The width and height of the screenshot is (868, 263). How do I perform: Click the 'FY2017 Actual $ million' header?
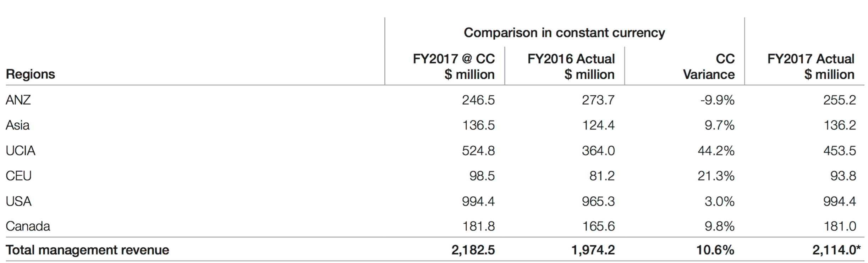811,66
